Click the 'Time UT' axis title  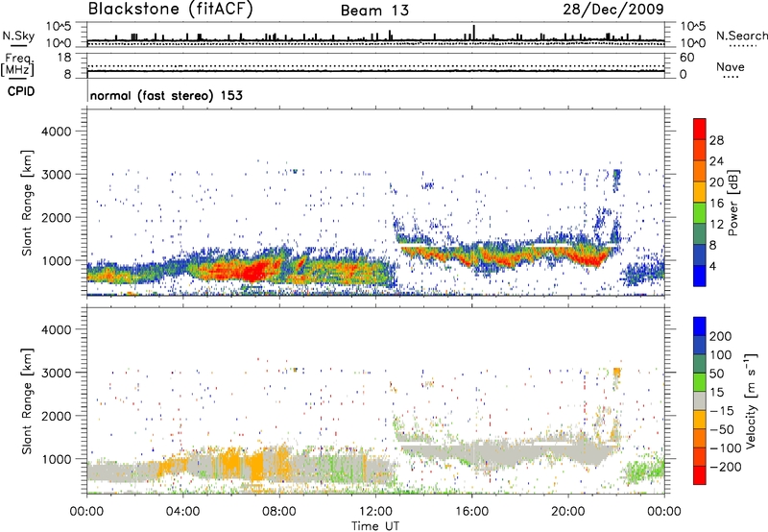pos(375,526)
